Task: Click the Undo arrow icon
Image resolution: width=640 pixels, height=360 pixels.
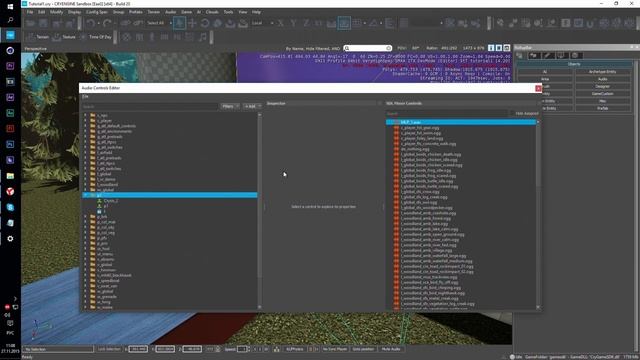Action: (x=91, y=23)
